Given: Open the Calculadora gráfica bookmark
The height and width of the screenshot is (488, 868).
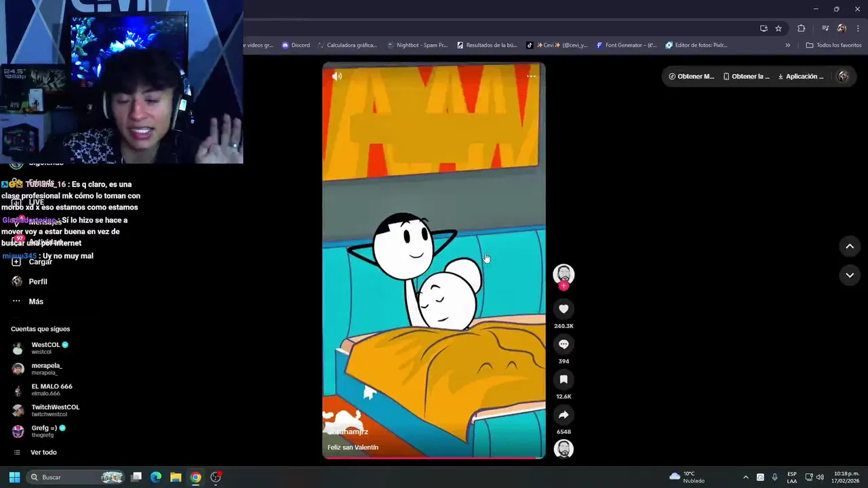Looking at the screenshot, I should pyautogui.click(x=347, y=45).
